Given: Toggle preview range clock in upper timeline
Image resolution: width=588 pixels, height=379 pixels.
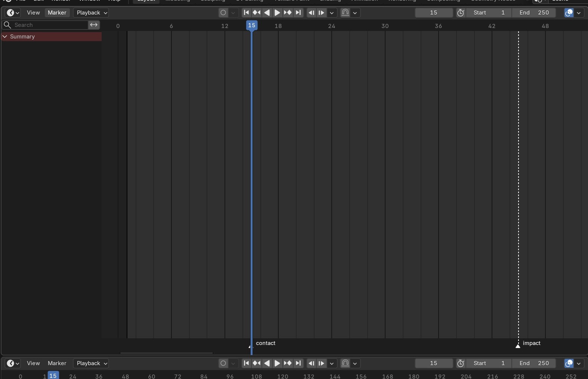Looking at the screenshot, I should click(x=461, y=13).
